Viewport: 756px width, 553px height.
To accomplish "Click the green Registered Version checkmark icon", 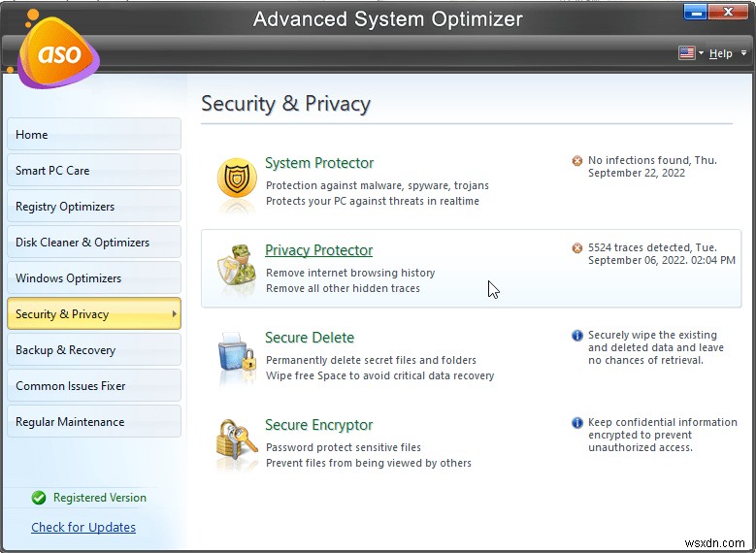I will (39, 498).
